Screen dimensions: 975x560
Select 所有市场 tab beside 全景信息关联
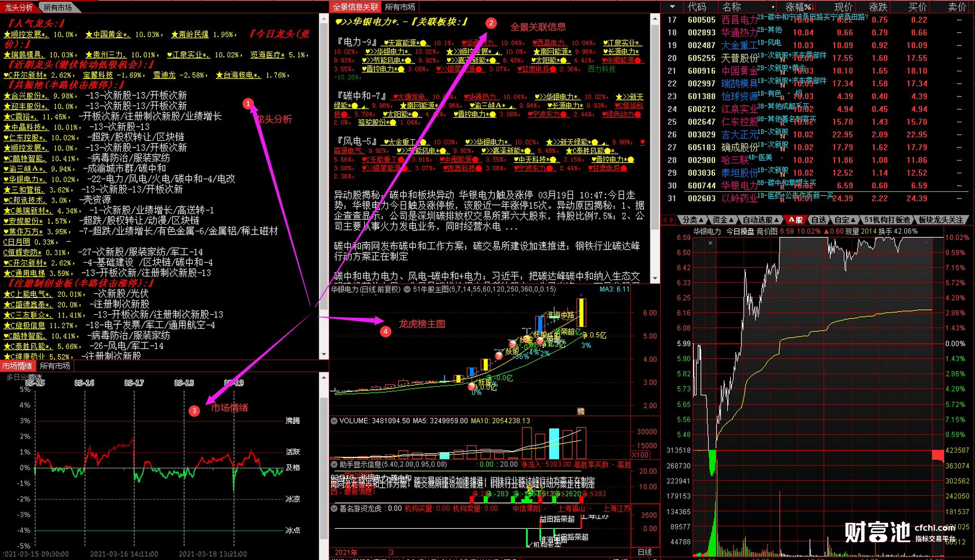click(x=400, y=7)
